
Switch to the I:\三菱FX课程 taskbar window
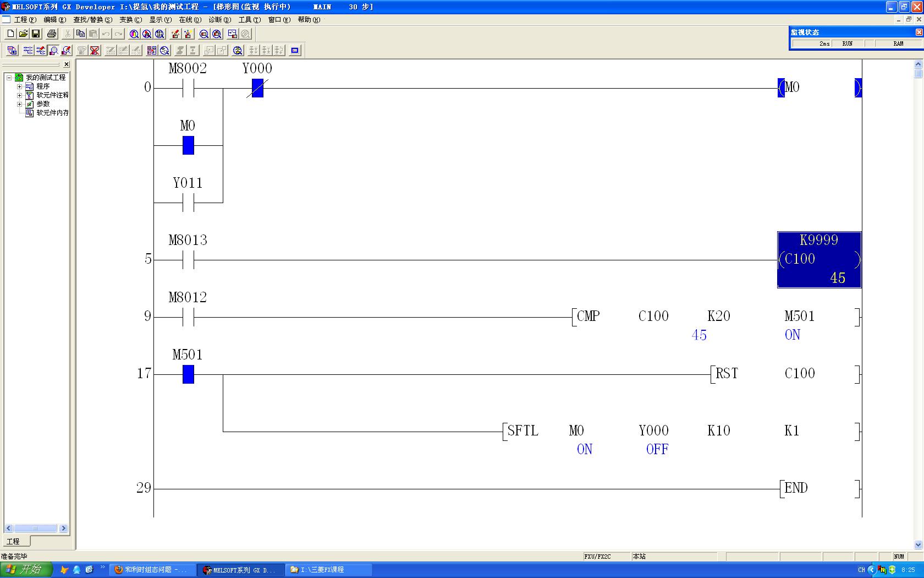328,570
